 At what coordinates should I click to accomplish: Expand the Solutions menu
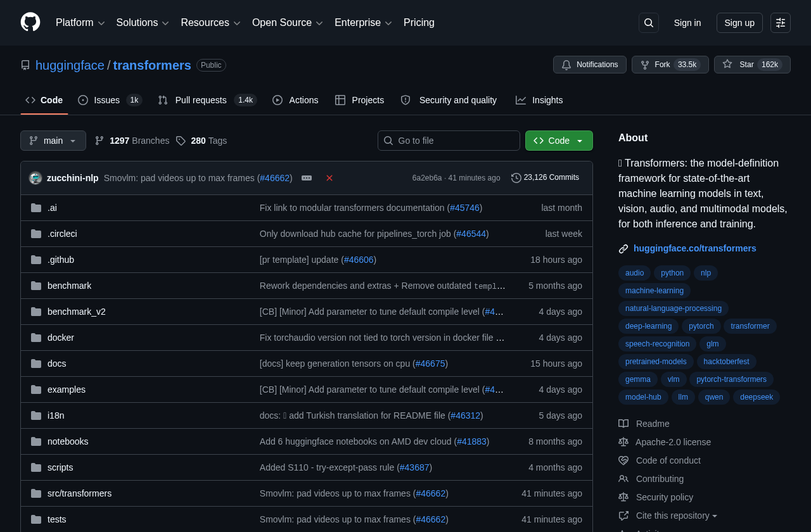pyautogui.click(x=143, y=23)
